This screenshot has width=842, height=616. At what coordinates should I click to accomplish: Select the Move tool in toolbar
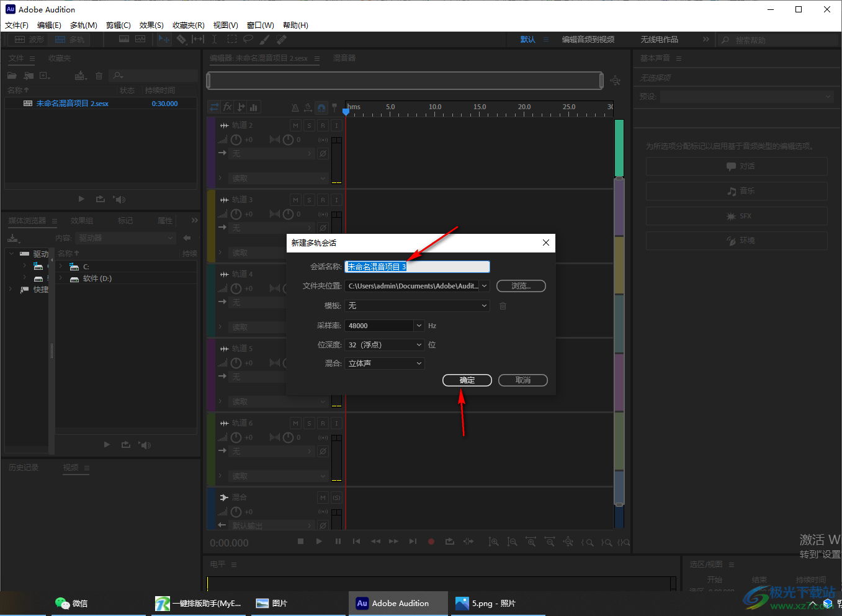(164, 39)
